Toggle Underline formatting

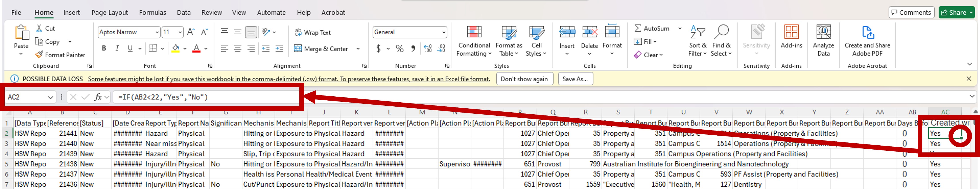coord(130,48)
